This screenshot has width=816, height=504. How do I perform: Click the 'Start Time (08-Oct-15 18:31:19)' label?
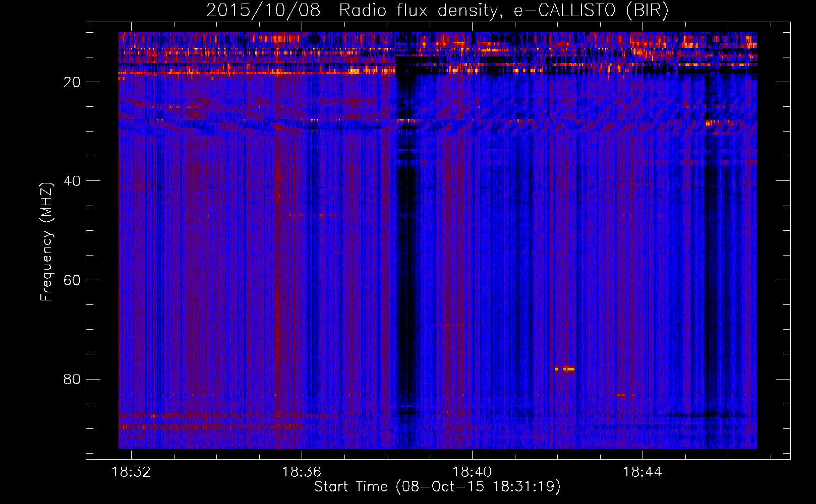click(x=437, y=487)
